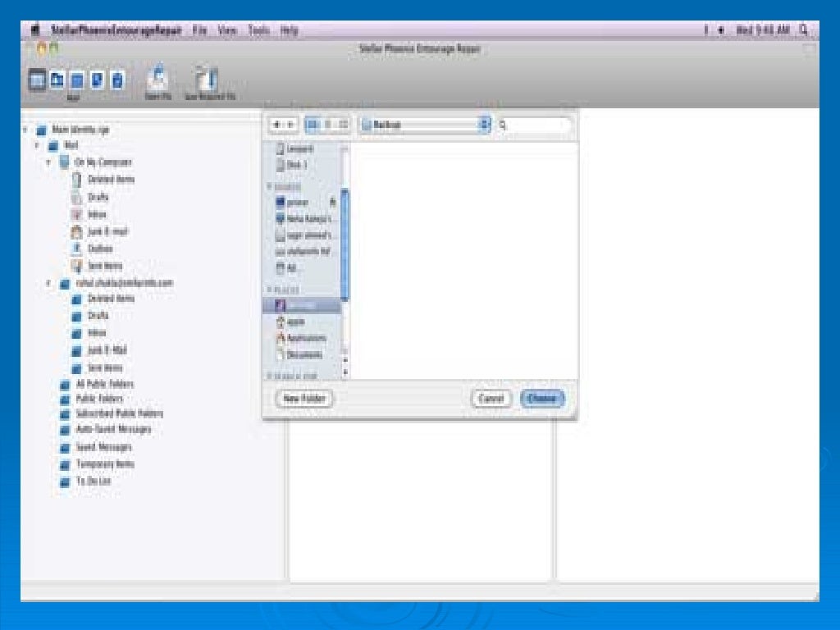Image resolution: width=840 pixels, height=630 pixels.
Task: Select Deleted Items under On My Computer
Action: click(x=103, y=180)
